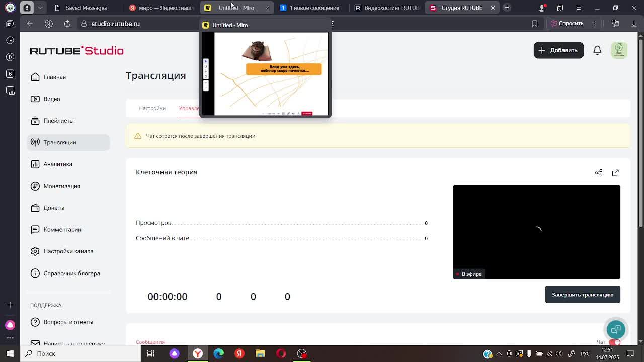Open OBS Studio from taskbar
644x362 pixels.
302,353
